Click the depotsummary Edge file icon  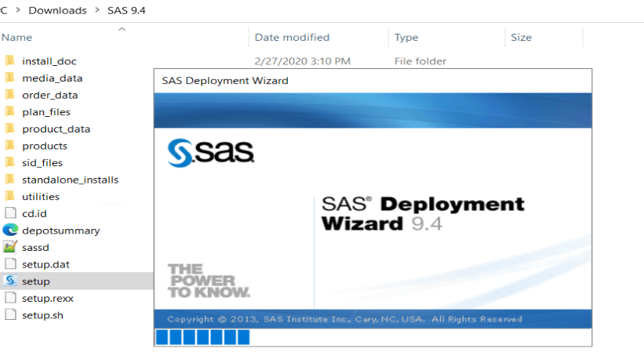pos(10,230)
